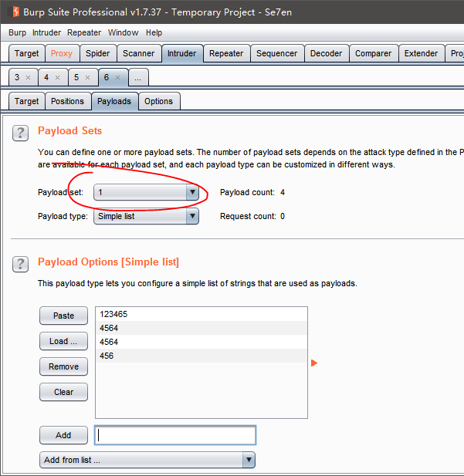Screen dimensions: 464x476
Task: Click the Paste button
Action: [63, 316]
